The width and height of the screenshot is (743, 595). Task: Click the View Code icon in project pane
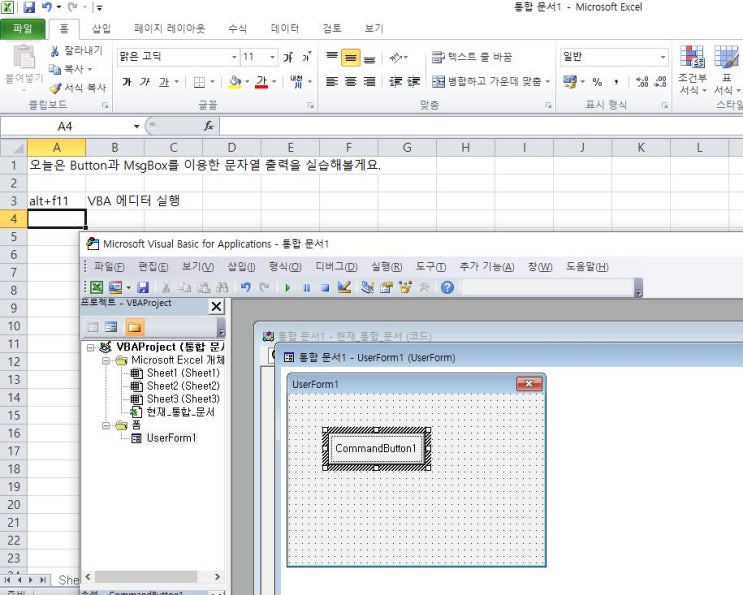[x=93, y=327]
